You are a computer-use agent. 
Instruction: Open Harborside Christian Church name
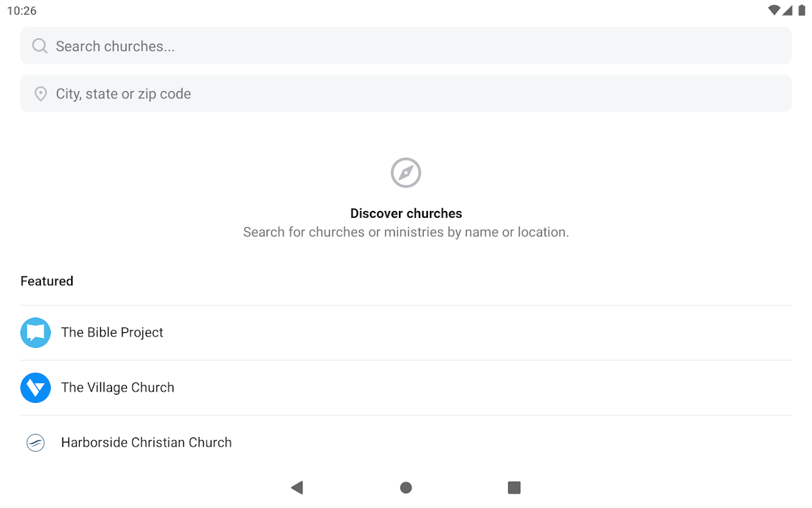tap(147, 442)
